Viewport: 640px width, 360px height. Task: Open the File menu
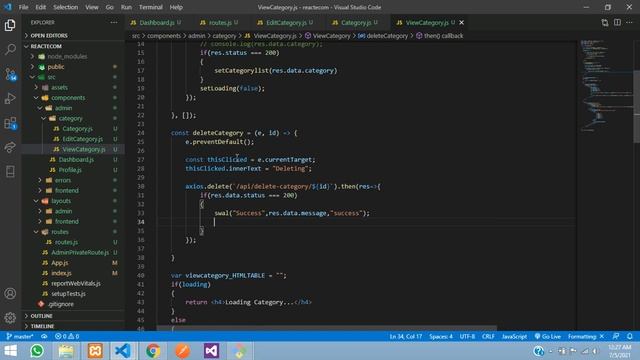point(23,7)
